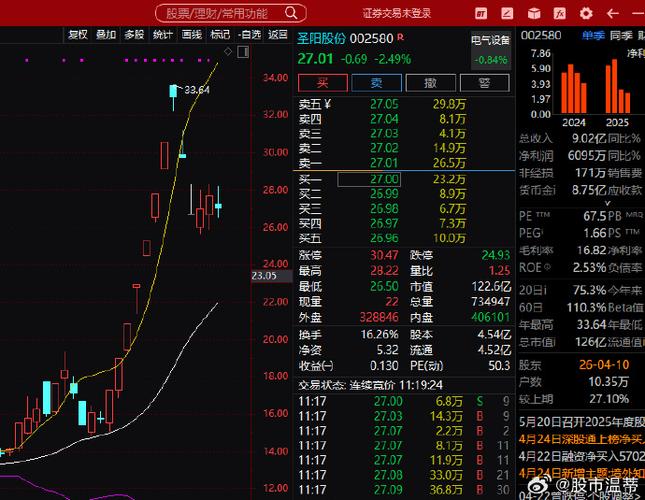645x500 pixels.
Task: Open news 4月22日融资净买入5702
Action: tap(582, 456)
